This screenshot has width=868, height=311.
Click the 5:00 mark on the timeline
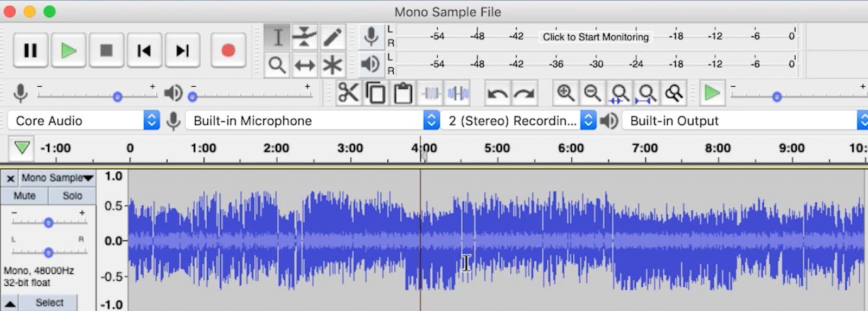tap(497, 149)
